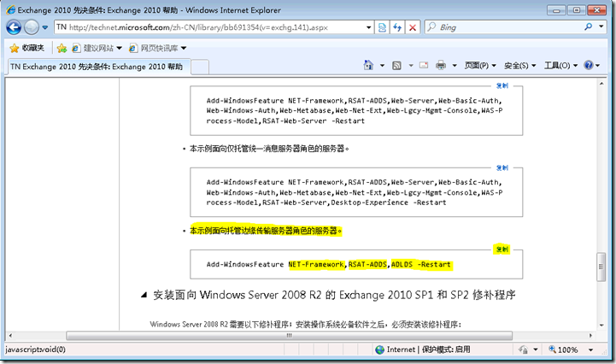This screenshot has width=616, height=364.
Task: Click highlighted NET-Framework in last code block
Action: 316,265
